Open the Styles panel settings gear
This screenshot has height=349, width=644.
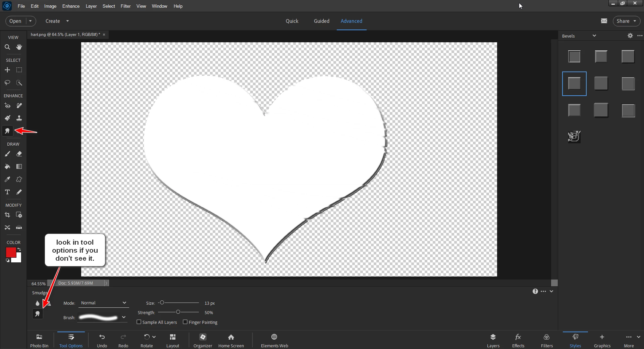coord(630,36)
